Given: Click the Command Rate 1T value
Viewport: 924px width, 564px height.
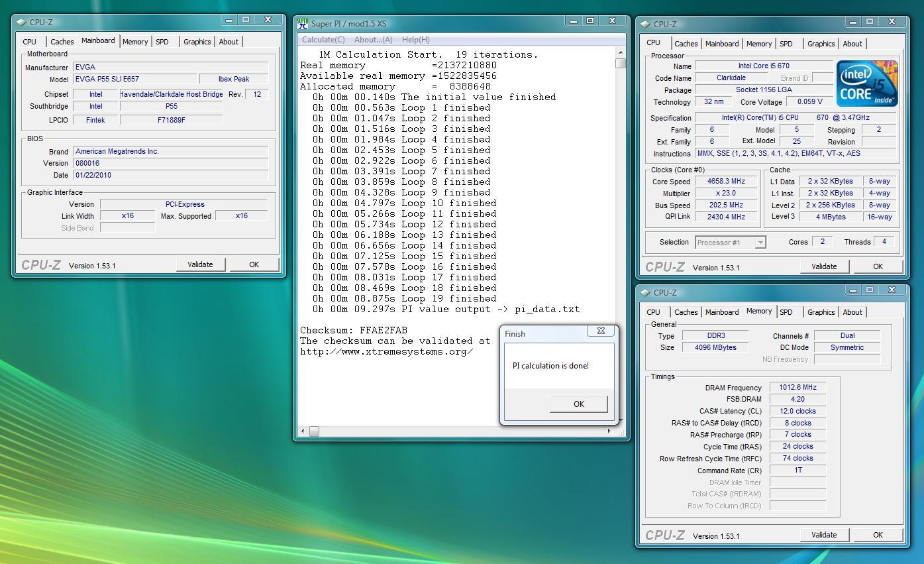Looking at the screenshot, I should tap(797, 471).
